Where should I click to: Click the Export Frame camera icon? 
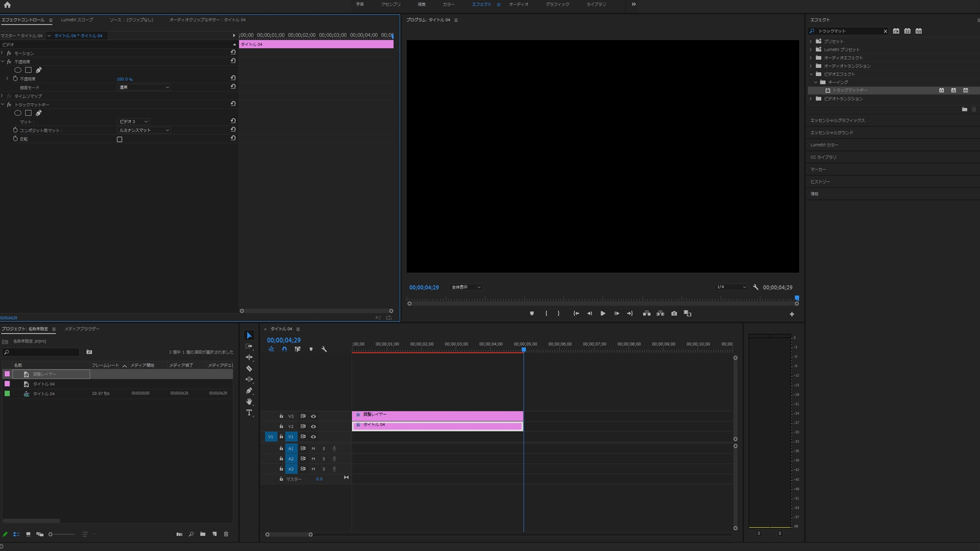click(674, 314)
